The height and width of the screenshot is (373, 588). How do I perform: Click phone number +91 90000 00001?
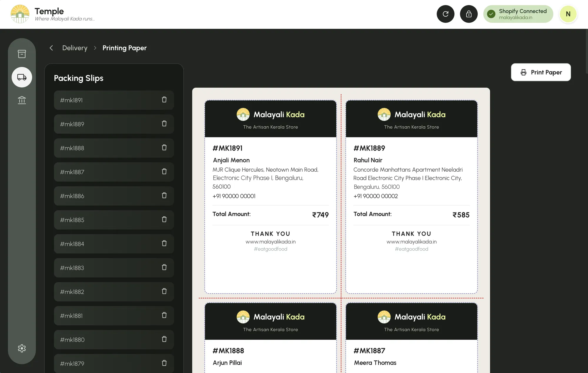[234, 196]
